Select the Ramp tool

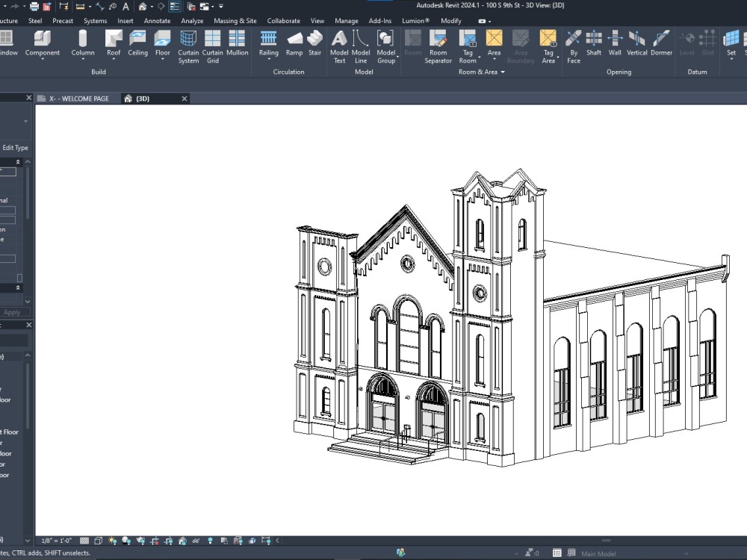(x=294, y=43)
